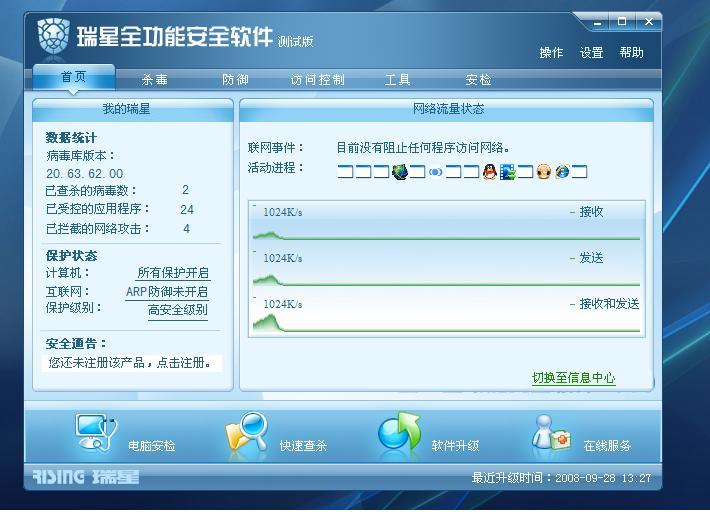
Task: Click the 切换至信息中心 link
Action: (574, 378)
